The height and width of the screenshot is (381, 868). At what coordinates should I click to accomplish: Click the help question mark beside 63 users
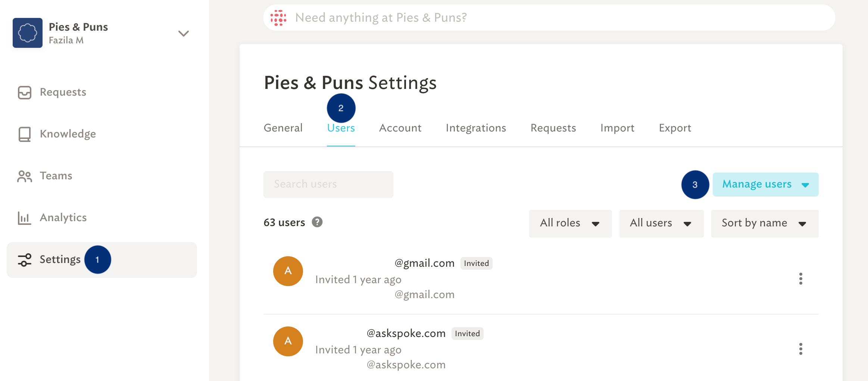click(317, 222)
